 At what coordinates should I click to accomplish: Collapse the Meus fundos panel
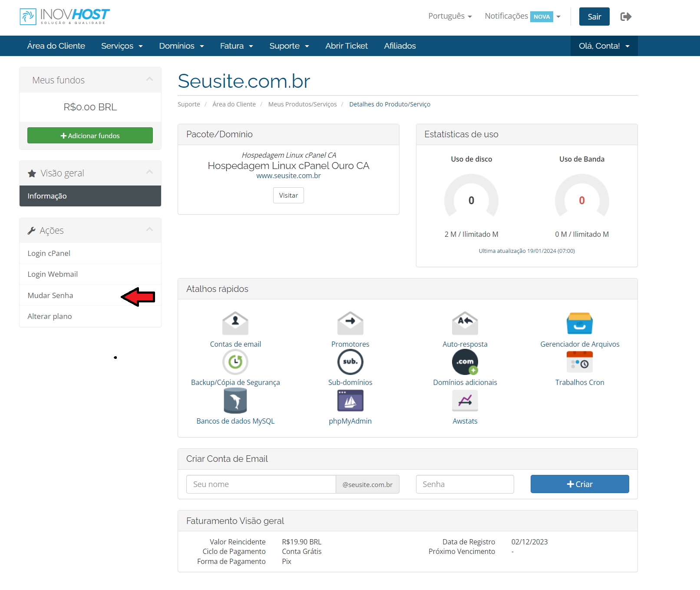tap(149, 80)
